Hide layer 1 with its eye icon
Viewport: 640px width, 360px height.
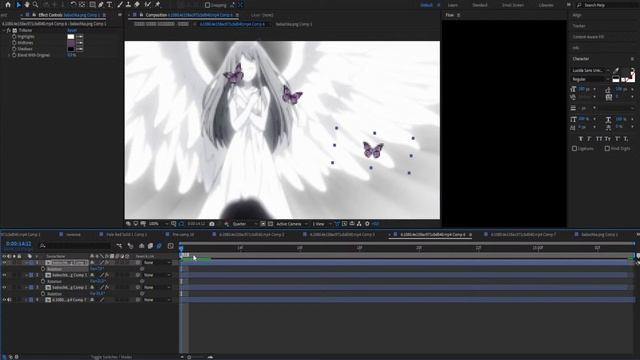point(4,262)
